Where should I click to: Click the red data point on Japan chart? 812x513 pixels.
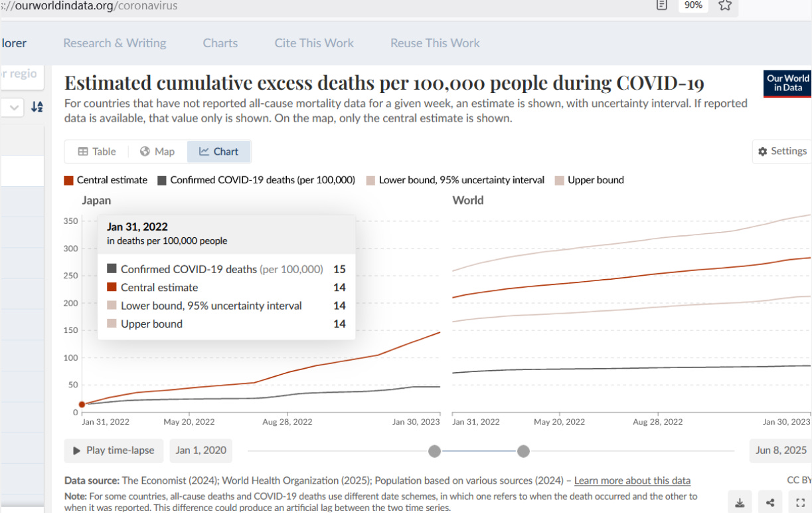pos(82,404)
